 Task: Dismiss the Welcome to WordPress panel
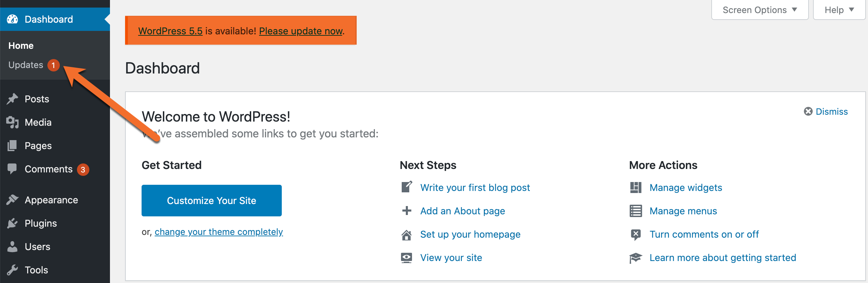coord(826,111)
